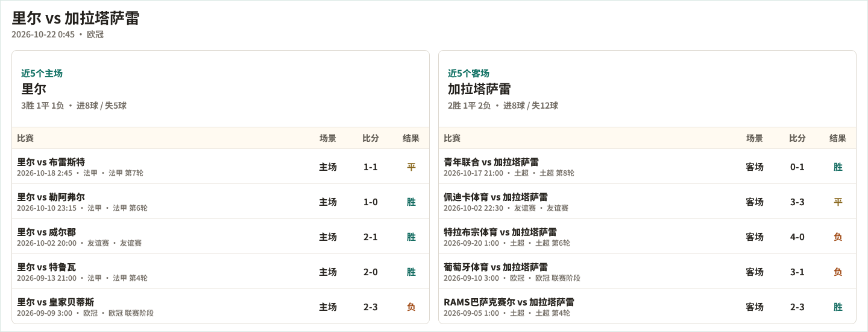Click the 场景 header in 加拉塔萨雷 table
The width and height of the screenshot is (868, 332).
pos(755,138)
